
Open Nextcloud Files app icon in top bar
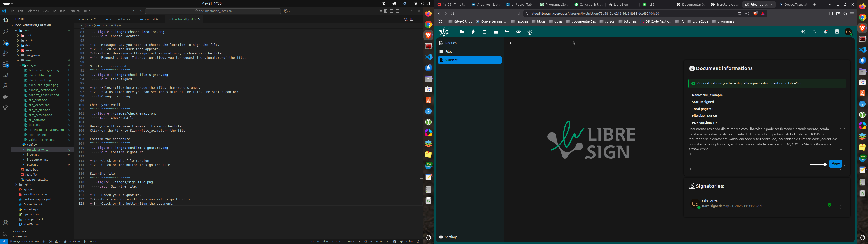[462, 32]
